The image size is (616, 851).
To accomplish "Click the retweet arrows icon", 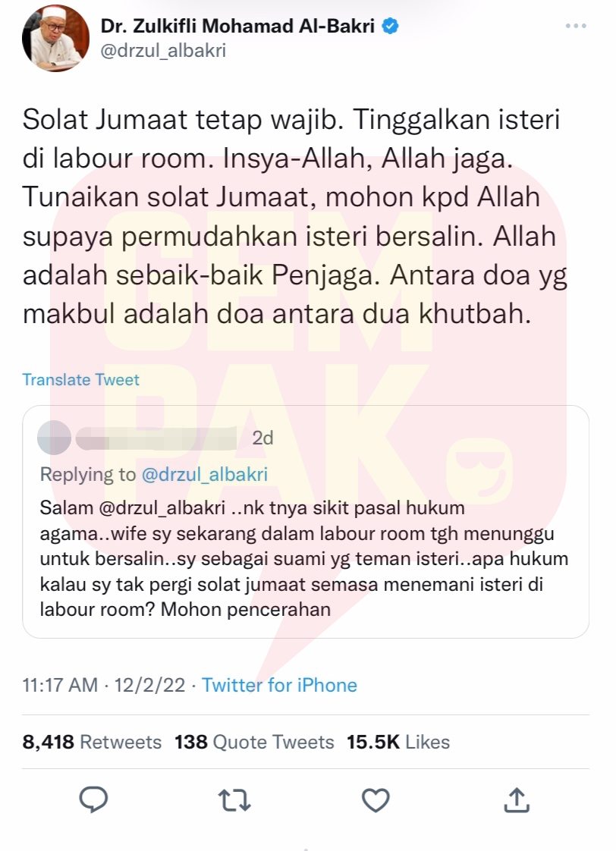I will coord(234,800).
